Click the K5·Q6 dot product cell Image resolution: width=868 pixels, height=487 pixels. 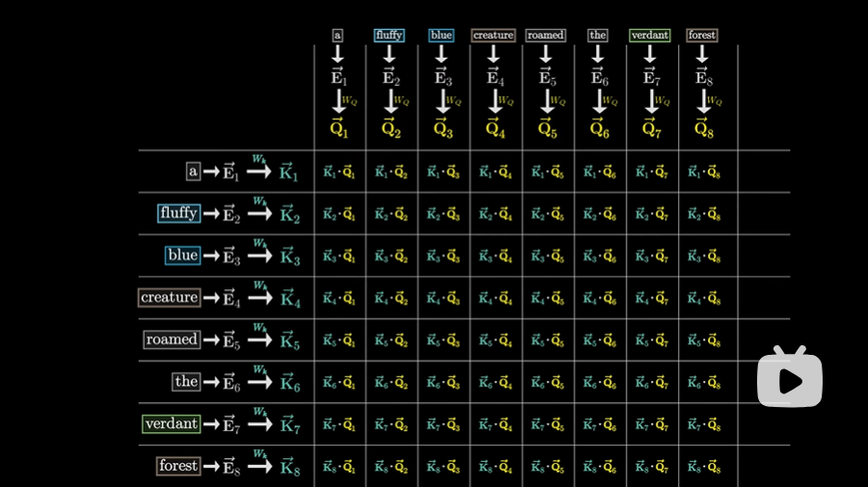point(600,340)
